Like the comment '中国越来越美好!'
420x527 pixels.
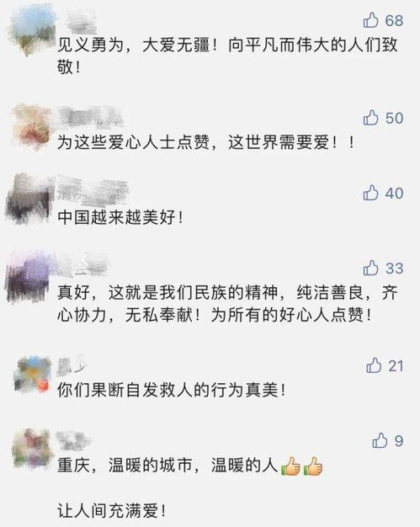(370, 193)
